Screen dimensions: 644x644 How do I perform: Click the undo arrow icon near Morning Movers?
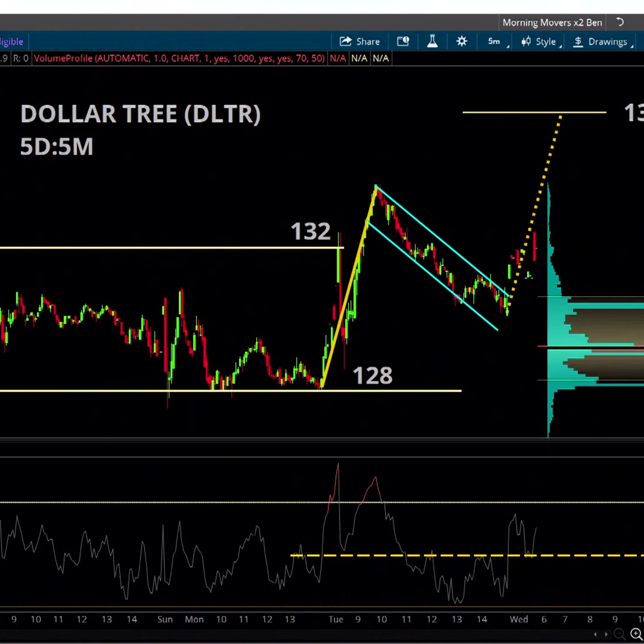click(x=620, y=22)
